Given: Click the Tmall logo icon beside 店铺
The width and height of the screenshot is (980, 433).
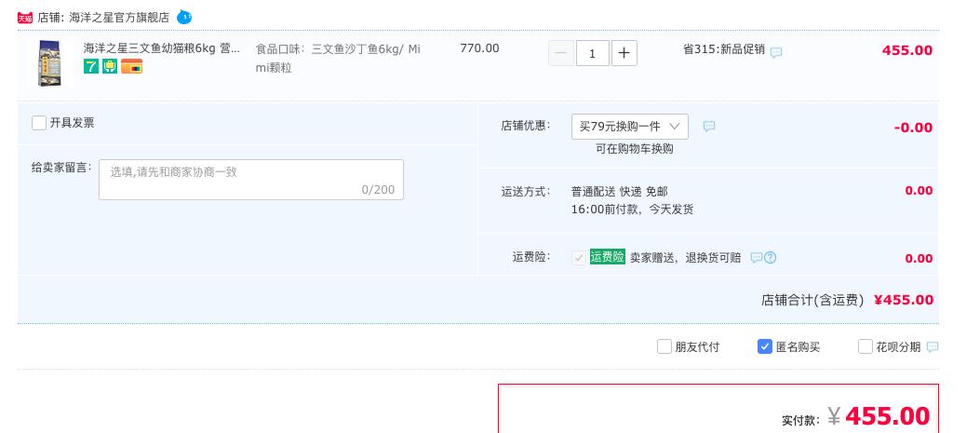Looking at the screenshot, I should [25, 18].
